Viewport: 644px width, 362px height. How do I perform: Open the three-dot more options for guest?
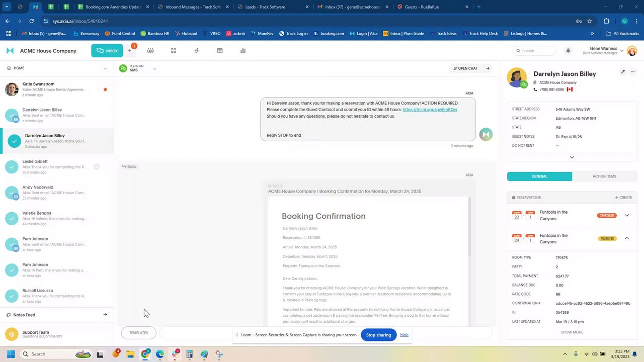(633, 72)
